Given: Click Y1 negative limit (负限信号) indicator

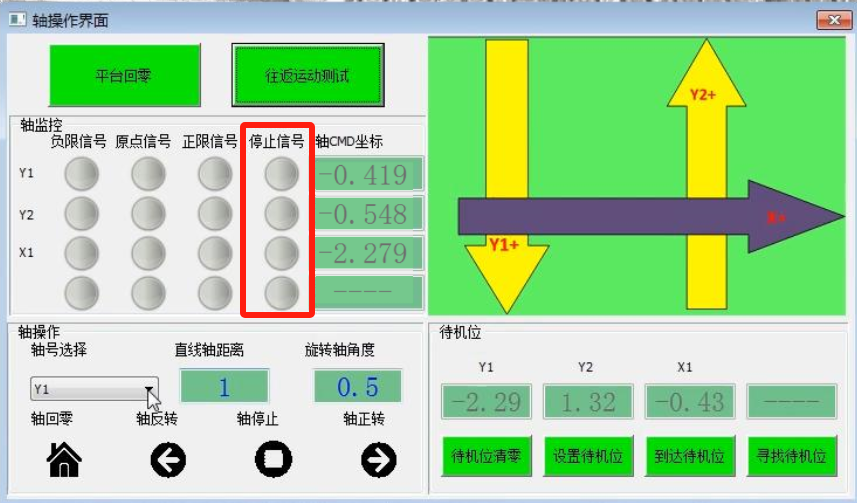Looking at the screenshot, I should click(x=81, y=175).
